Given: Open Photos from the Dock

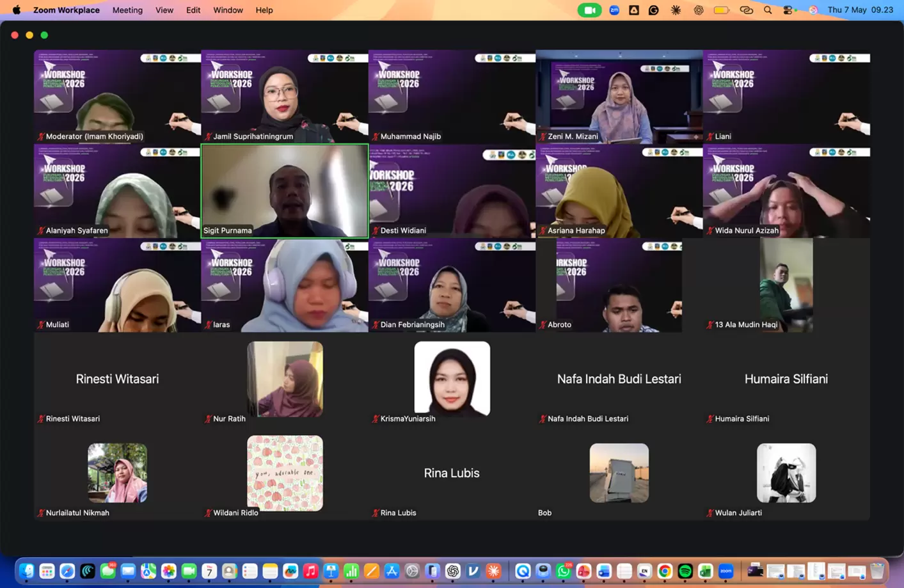Looking at the screenshot, I should [x=169, y=571].
